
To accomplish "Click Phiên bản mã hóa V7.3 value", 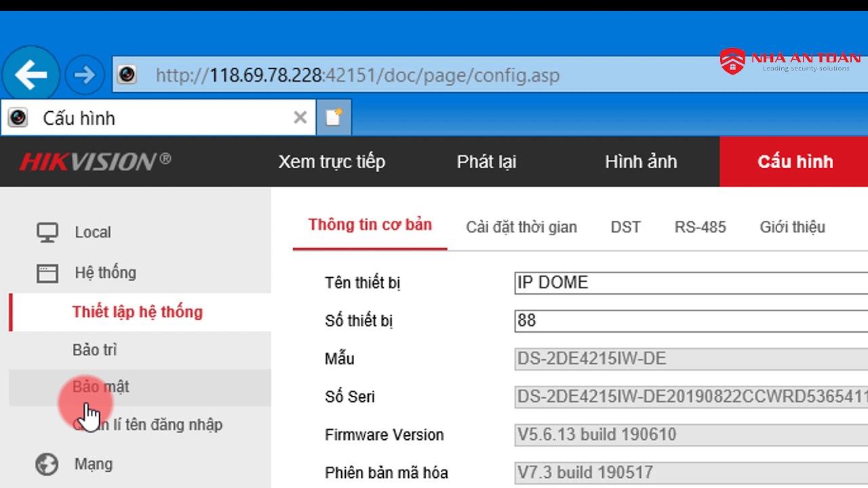I will pyautogui.click(x=691, y=472).
